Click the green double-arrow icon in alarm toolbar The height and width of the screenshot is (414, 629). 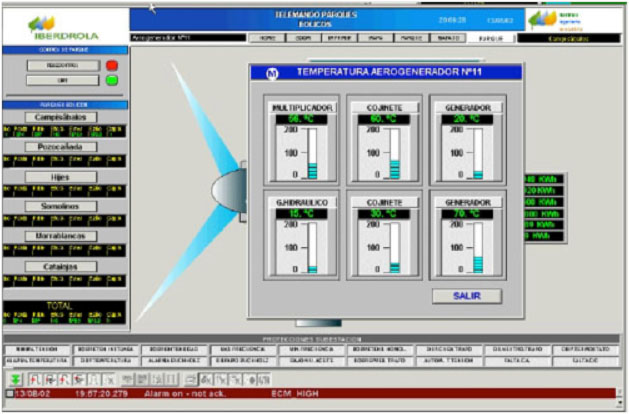tap(15, 379)
